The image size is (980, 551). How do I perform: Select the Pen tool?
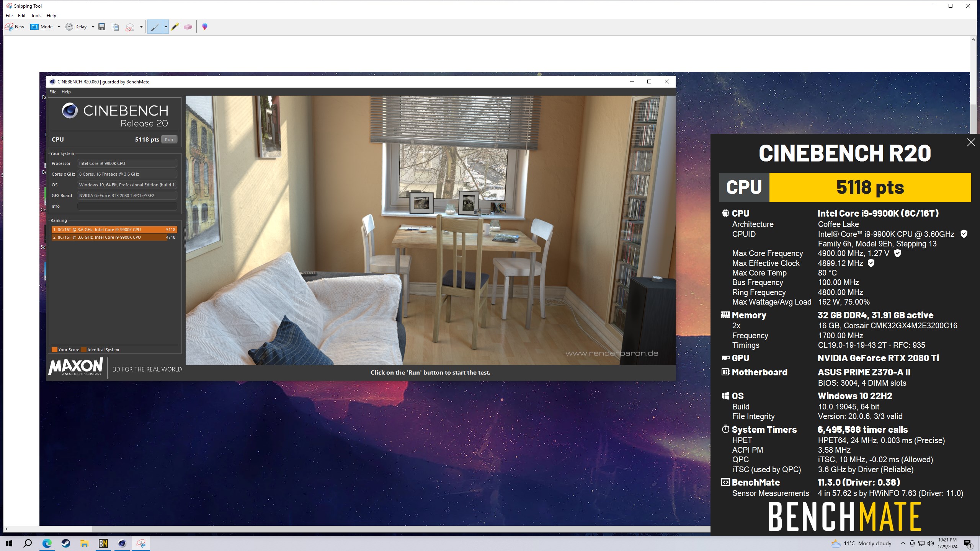[155, 27]
